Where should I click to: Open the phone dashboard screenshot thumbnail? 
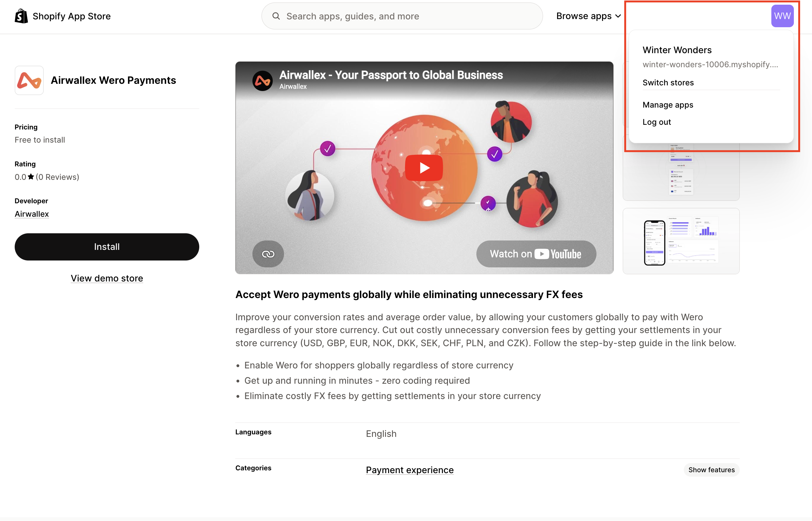click(681, 241)
